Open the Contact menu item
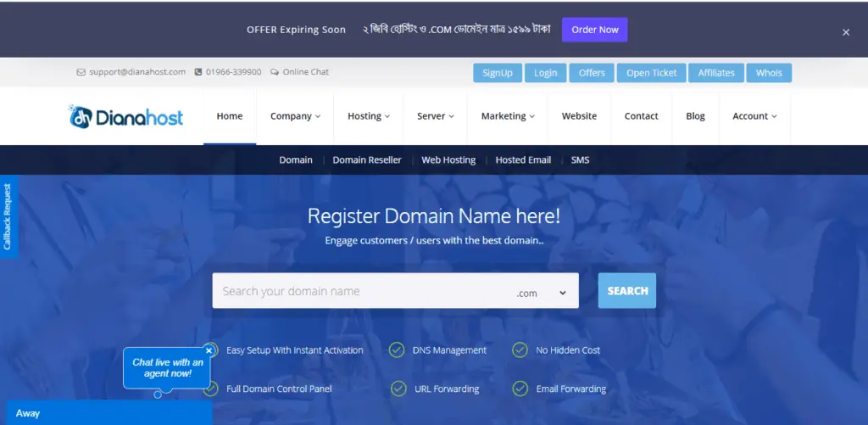 click(x=642, y=116)
